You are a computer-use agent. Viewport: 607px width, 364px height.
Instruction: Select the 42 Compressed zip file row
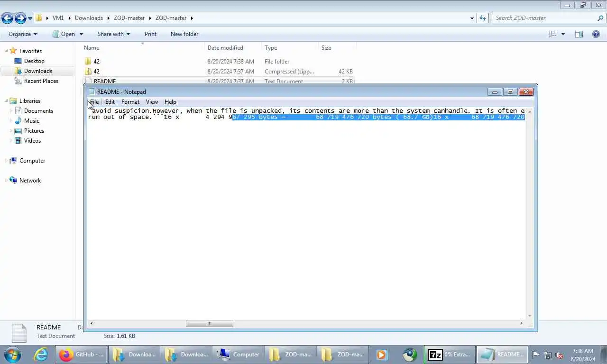pyautogui.click(x=218, y=72)
